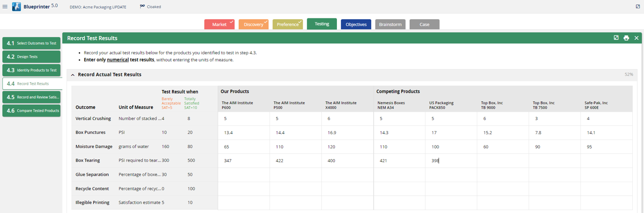Click the Box Tearing outcome label
This screenshot has width=644, height=213.
pyautogui.click(x=88, y=161)
